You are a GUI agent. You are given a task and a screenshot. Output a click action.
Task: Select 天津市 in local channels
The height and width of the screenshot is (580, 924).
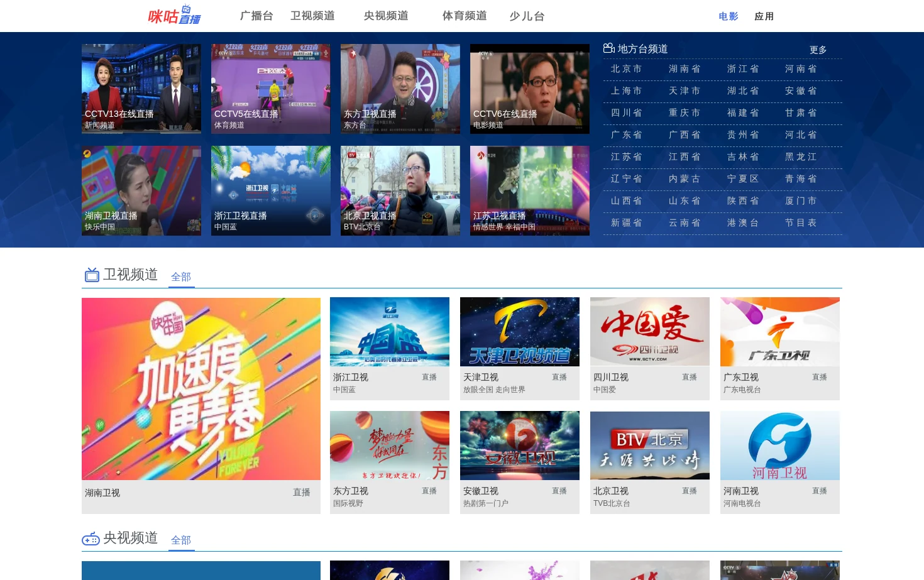(685, 91)
